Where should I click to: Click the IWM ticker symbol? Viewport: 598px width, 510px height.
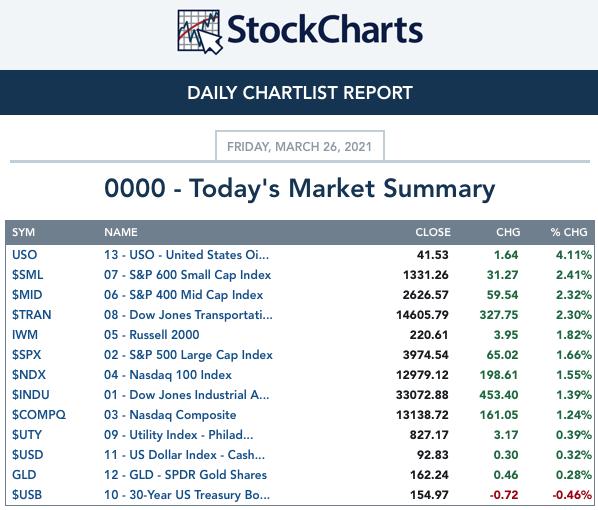click(x=25, y=335)
